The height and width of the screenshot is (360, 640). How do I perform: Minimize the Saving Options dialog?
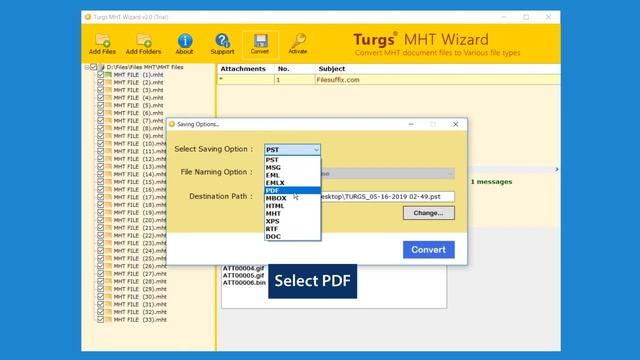[411, 124]
